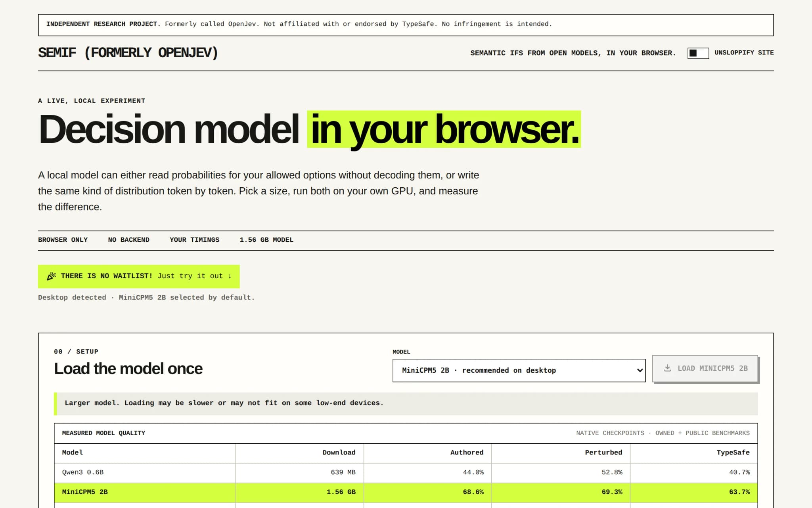Click the 63.7% TypeSafe value
The height and width of the screenshot is (508, 812).
(x=739, y=492)
